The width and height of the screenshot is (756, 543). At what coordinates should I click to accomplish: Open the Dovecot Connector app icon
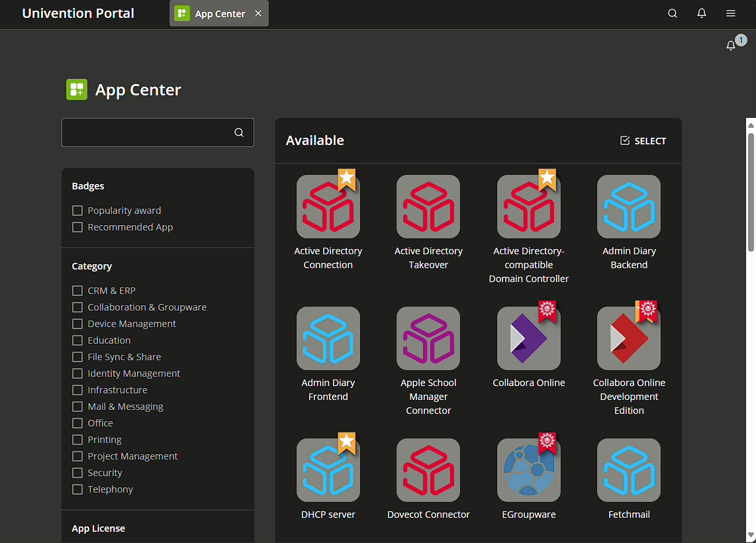click(428, 470)
